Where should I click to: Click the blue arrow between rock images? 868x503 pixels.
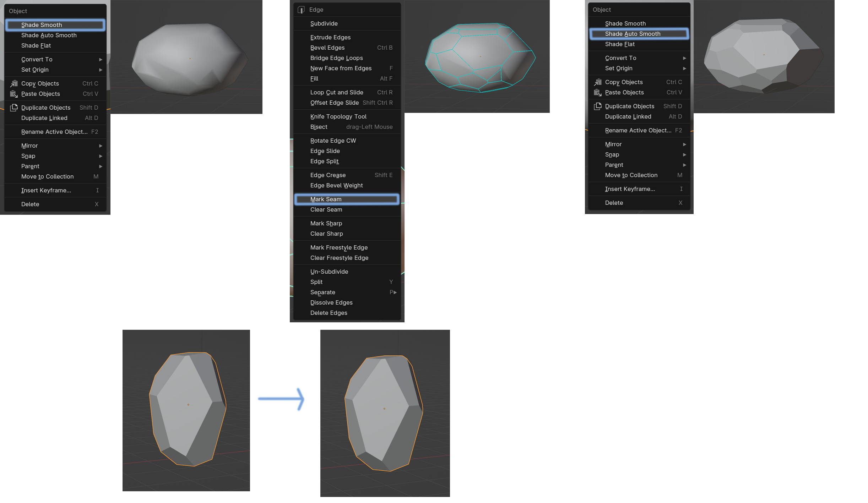(x=281, y=399)
